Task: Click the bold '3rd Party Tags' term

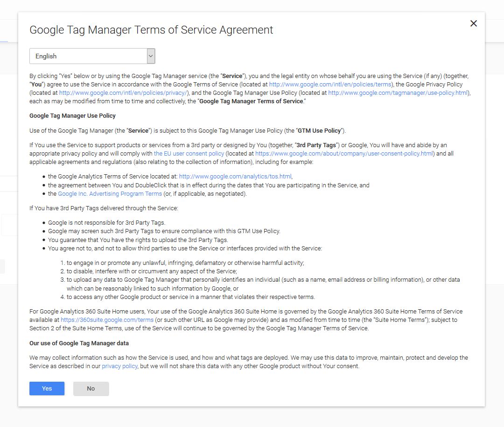Action: click(316, 145)
